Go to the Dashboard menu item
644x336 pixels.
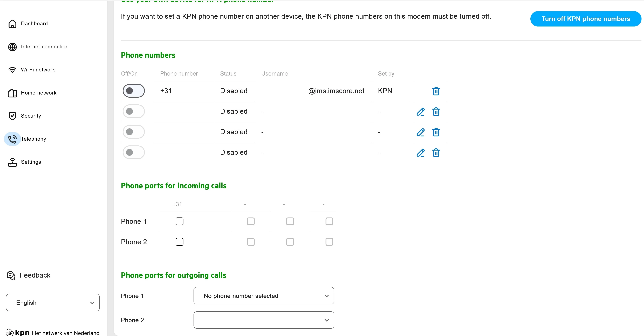[x=34, y=24]
